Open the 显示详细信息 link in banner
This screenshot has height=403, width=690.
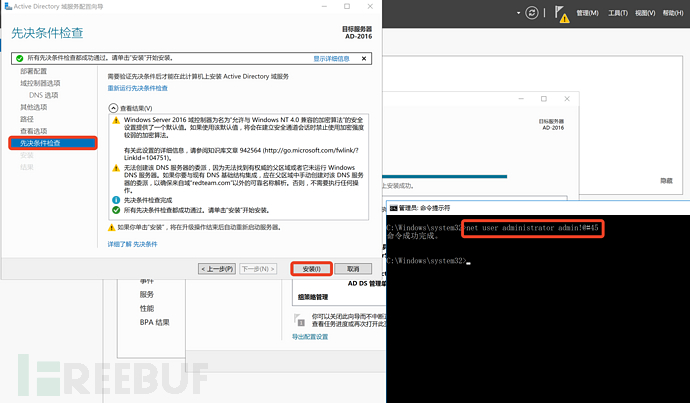pos(331,59)
